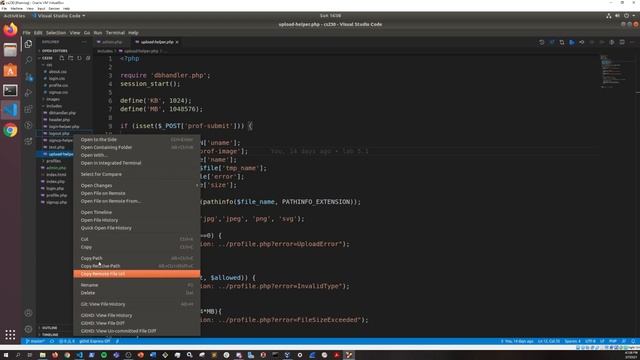This screenshot has height=360, width=640.
Task: Open Show Applications grid in dock
Action: (10, 335)
